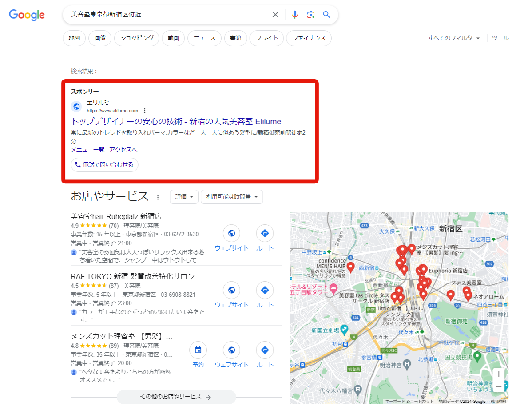Open the Elilume sponsored ad headline link

pyautogui.click(x=177, y=121)
